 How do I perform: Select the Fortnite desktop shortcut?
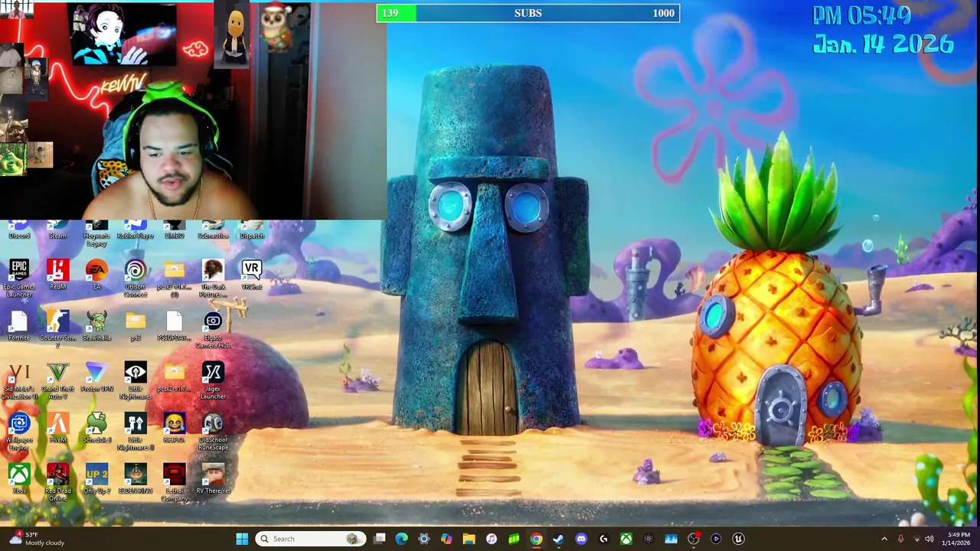point(19,326)
